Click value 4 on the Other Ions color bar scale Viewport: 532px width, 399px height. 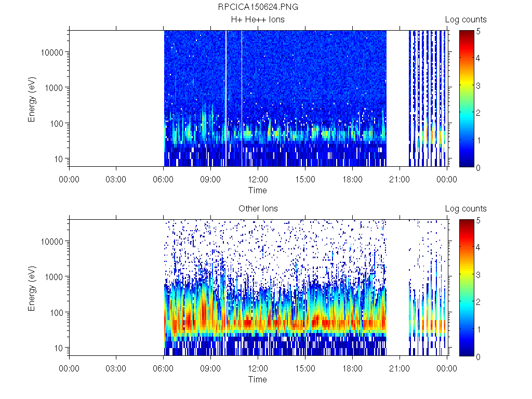(x=478, y=247)
